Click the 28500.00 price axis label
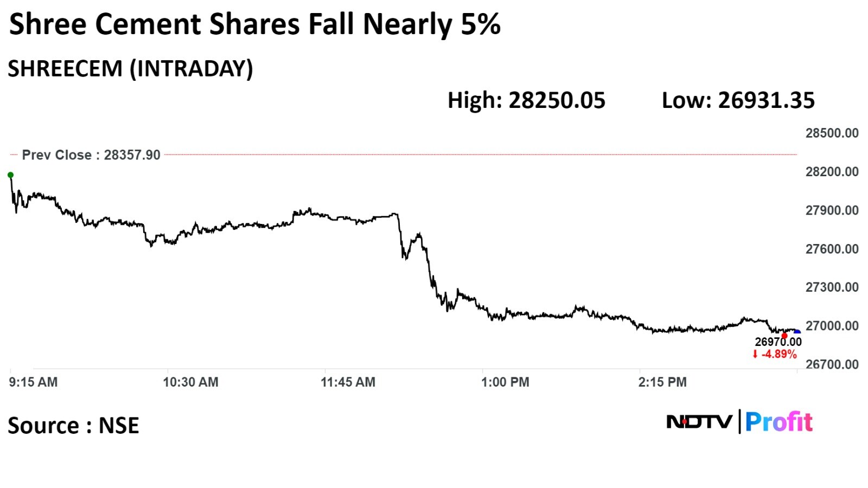This screenshot has height=488, width=868. click(x=832, y=133)
